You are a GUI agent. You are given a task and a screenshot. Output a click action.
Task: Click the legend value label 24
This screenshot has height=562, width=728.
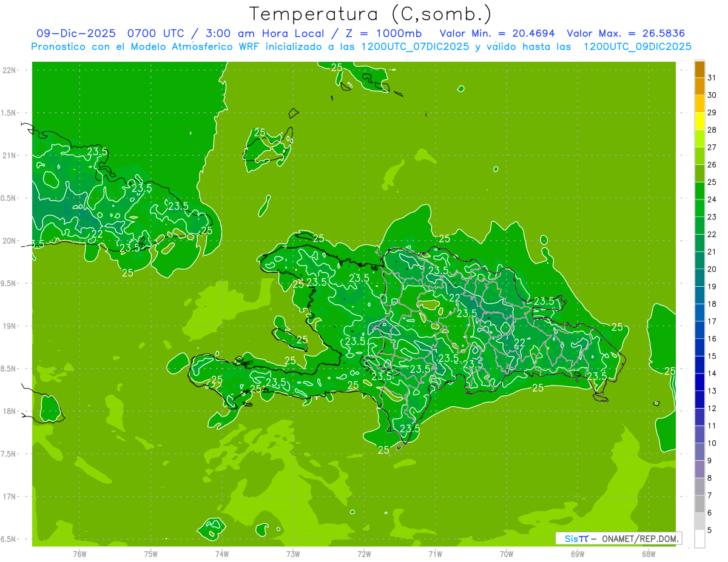tap(712, 199)
